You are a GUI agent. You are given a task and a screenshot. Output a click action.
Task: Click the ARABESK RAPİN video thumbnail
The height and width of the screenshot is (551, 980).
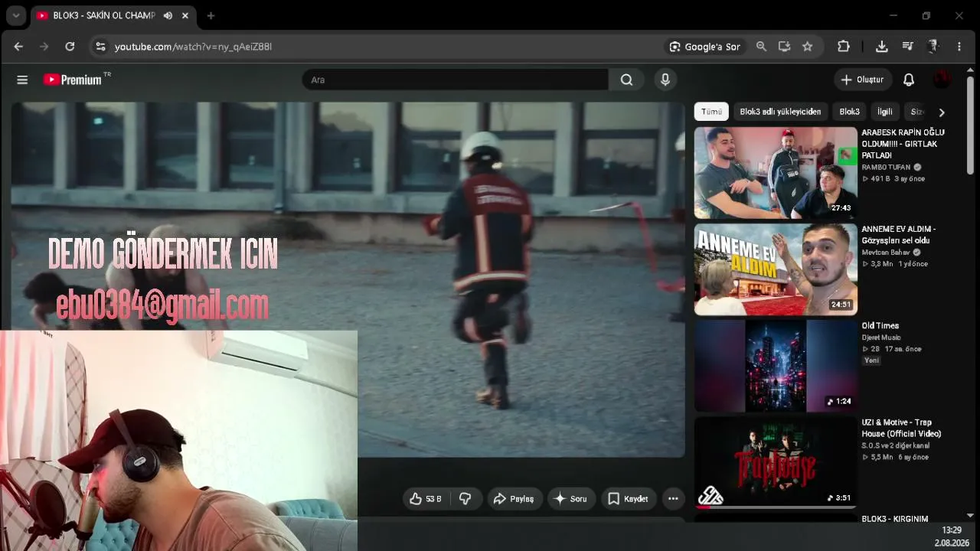(x=776, y=173)
